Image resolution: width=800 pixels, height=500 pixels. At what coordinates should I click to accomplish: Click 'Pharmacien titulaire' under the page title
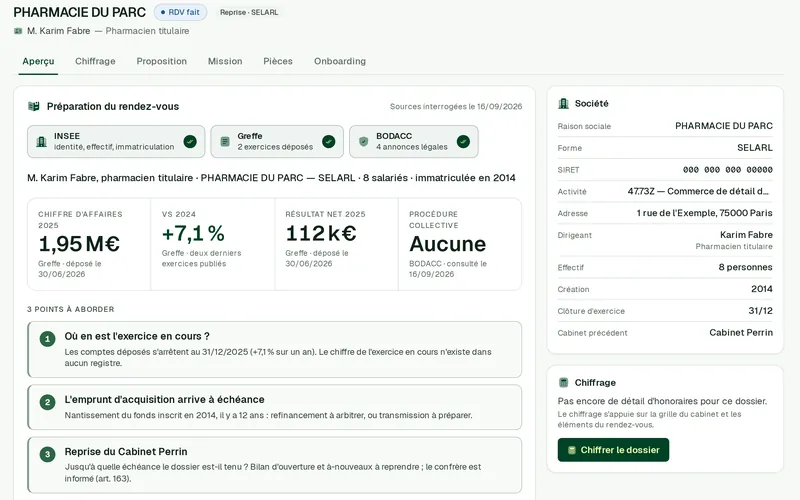[x=147, y=31]
